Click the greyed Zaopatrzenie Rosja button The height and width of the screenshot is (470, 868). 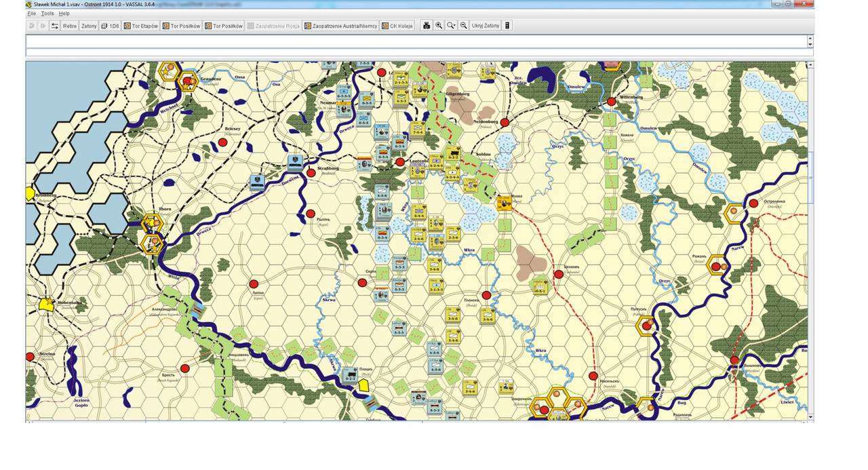pos(273,26)
